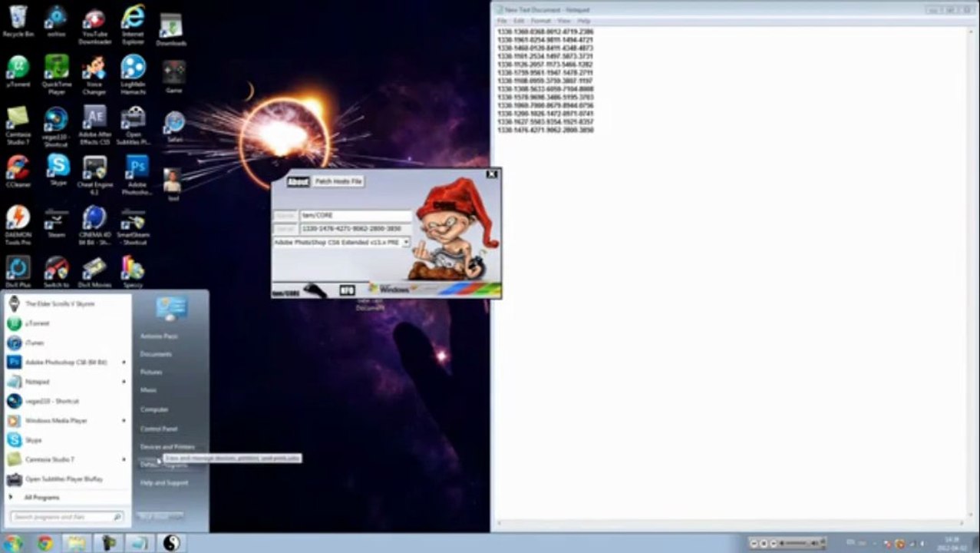980x553 pixels.
Task: Click the Voice Changer desktop icon
Action: tap(94, 75)
